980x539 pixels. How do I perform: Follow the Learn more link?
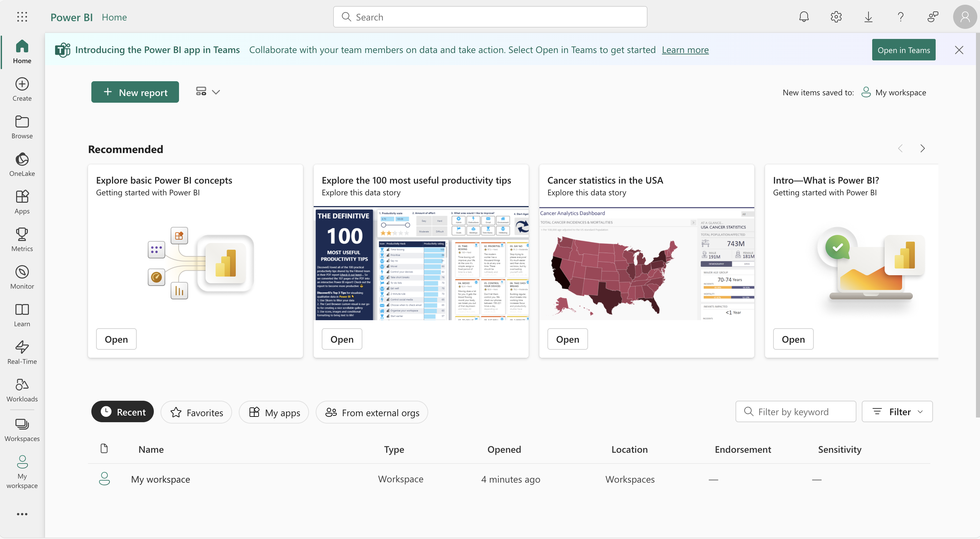685,50
